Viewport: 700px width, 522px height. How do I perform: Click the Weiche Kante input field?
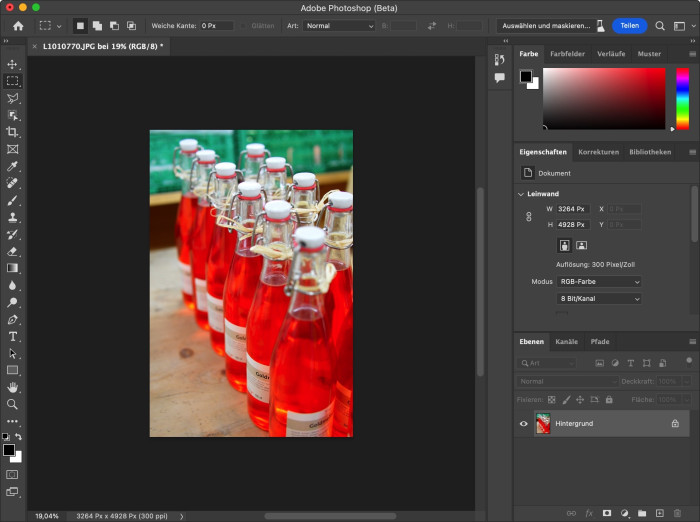point(218,25)
